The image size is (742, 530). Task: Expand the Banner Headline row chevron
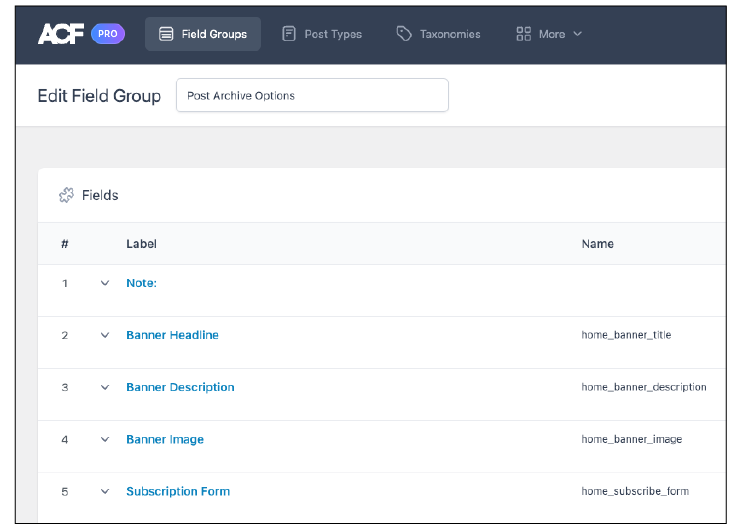click(105, 335)
